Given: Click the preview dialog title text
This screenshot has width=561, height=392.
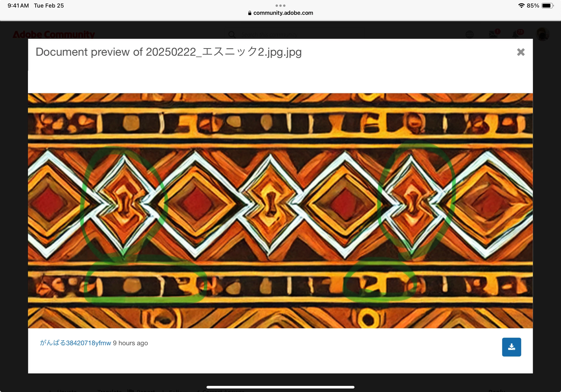Looking at the screenshot, I should click(x=169, y=52).
